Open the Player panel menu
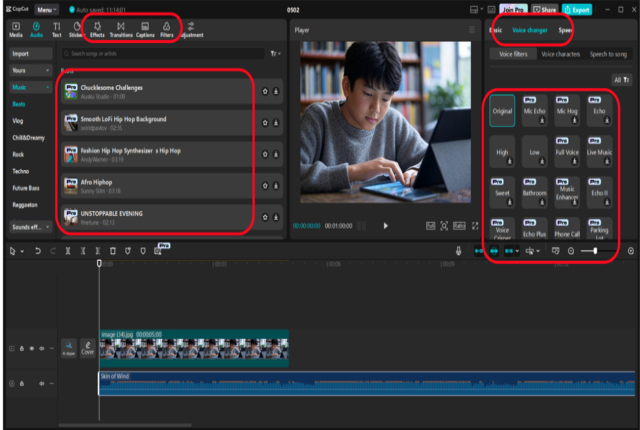This screenshot has width=640, height=430. click(x=472, y=29)
